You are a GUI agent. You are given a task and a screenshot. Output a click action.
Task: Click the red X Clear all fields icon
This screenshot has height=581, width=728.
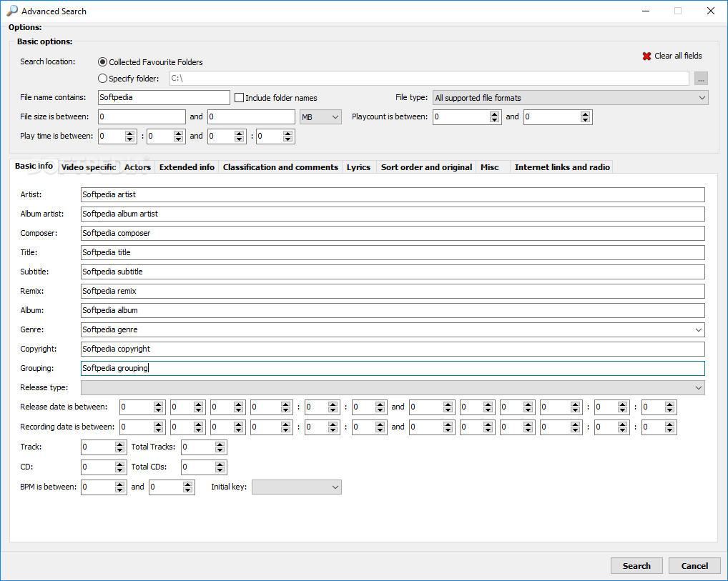point(646,56)
